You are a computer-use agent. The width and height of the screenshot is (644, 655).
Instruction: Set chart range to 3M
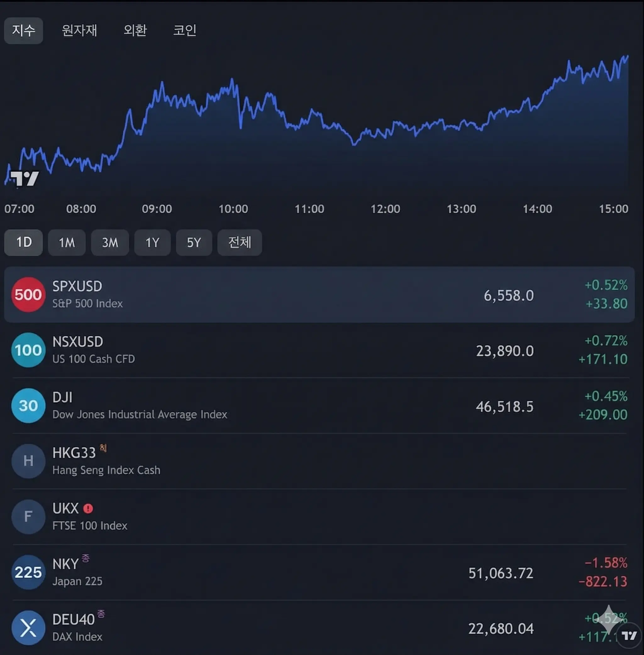110,242
